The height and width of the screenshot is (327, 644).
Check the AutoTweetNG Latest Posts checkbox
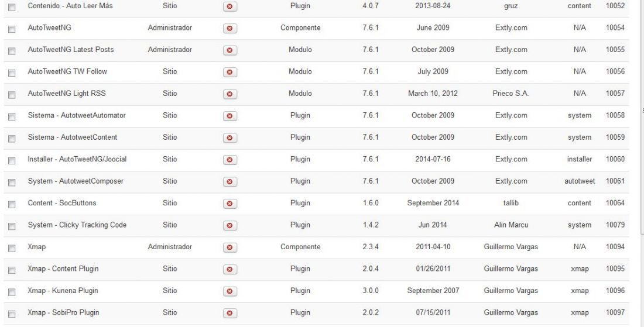point(12,51)
